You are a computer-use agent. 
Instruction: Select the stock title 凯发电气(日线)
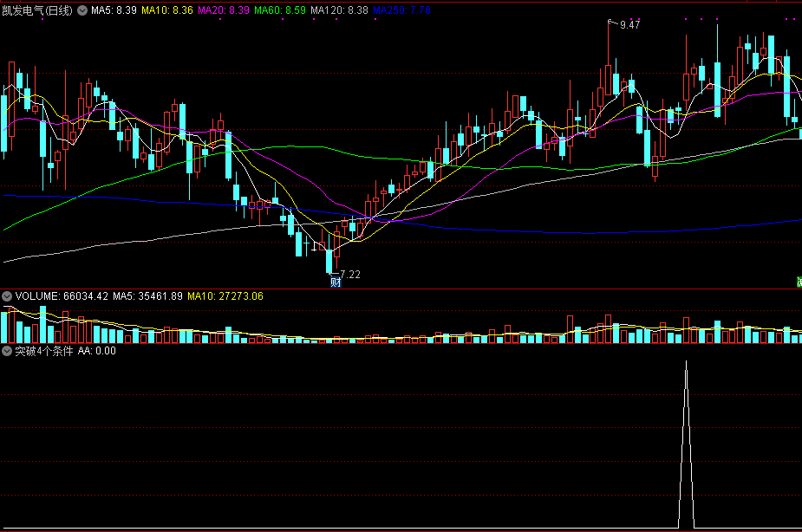click(x=37, y=10)
